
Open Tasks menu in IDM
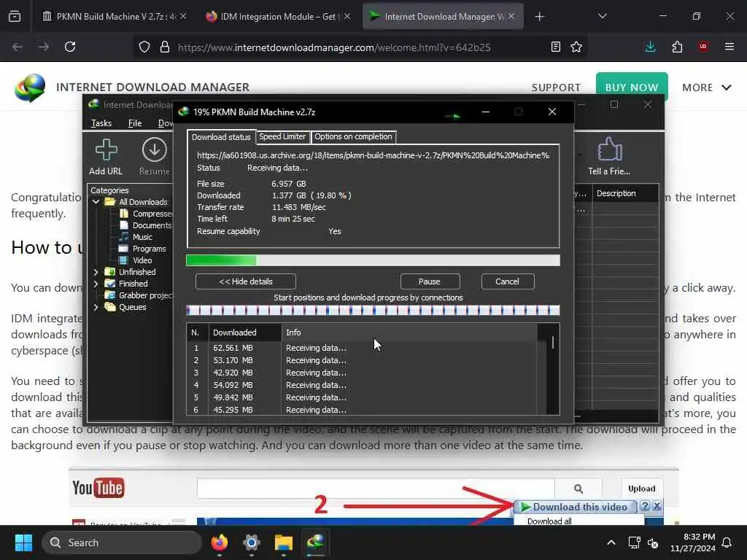click(101, 123)
